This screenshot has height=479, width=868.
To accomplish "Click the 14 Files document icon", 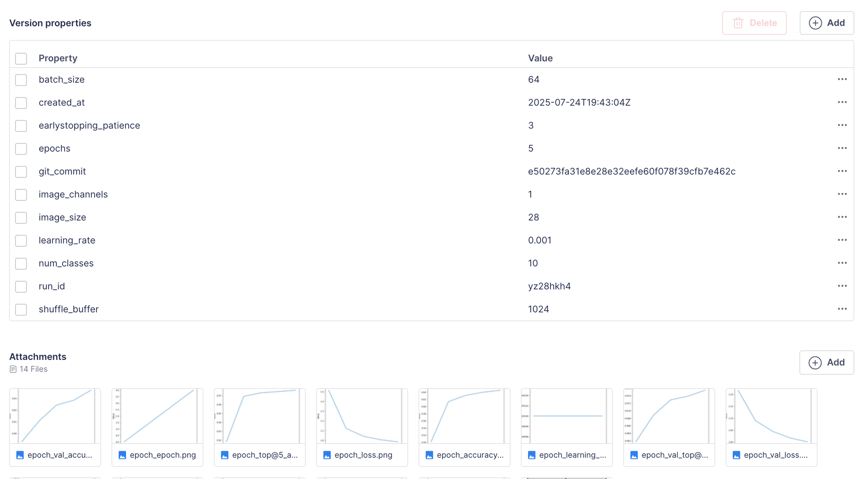I will click(13, 369).
